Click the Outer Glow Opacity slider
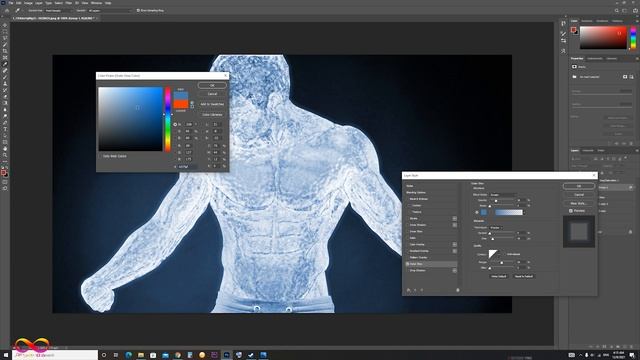The height and width of the screenshot is (360, 640). [x=503, y=201]
